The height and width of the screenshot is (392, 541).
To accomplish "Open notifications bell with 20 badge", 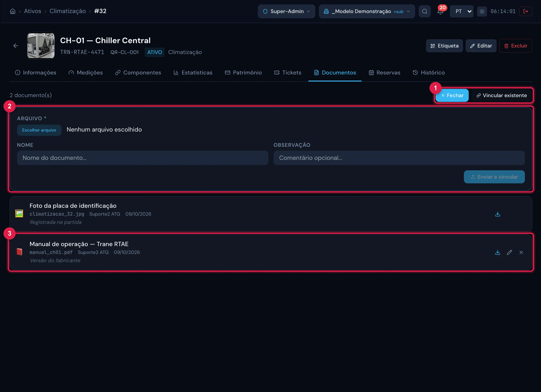I will click(440, 11).
